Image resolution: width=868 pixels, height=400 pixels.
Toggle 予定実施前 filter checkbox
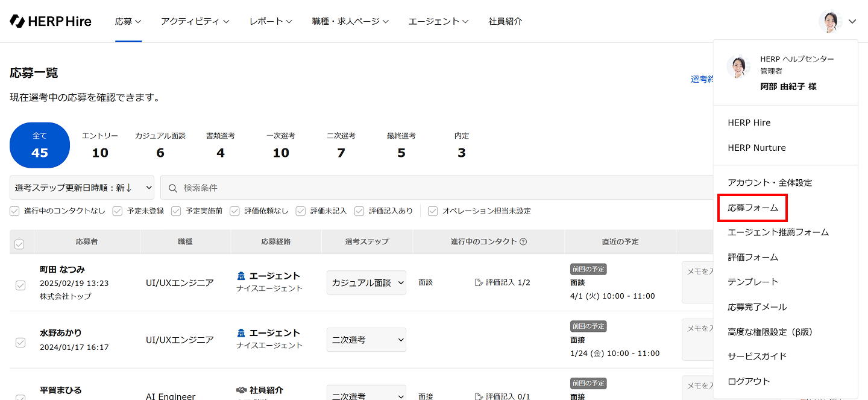click(176, 211)
